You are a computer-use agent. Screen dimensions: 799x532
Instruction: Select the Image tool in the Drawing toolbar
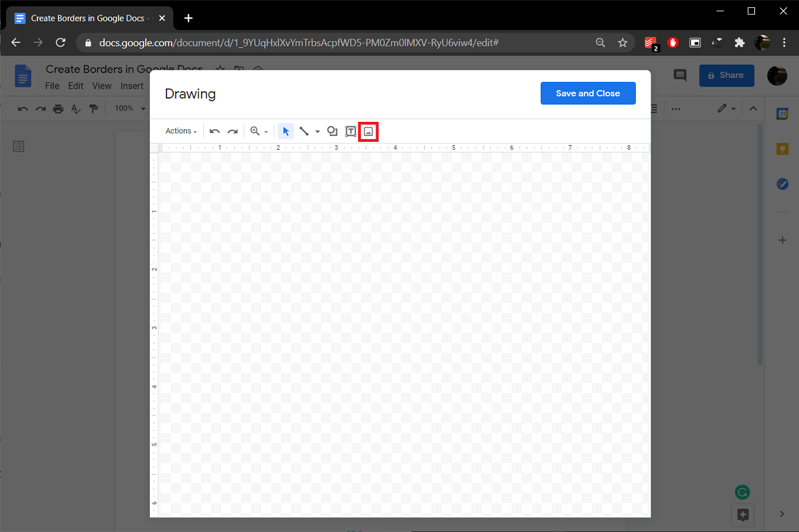pyautogui.click(x=369, y=131)
